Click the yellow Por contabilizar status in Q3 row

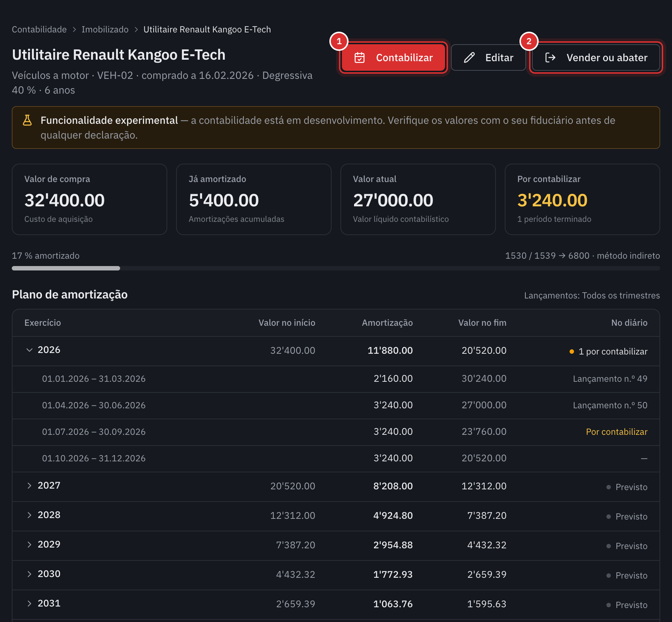point(617,432)
